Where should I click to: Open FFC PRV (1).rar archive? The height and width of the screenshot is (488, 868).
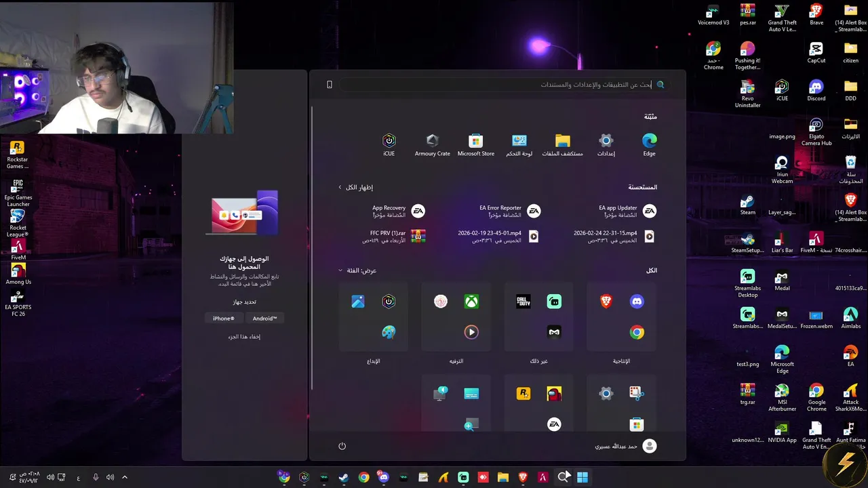(x=393, y=236)
